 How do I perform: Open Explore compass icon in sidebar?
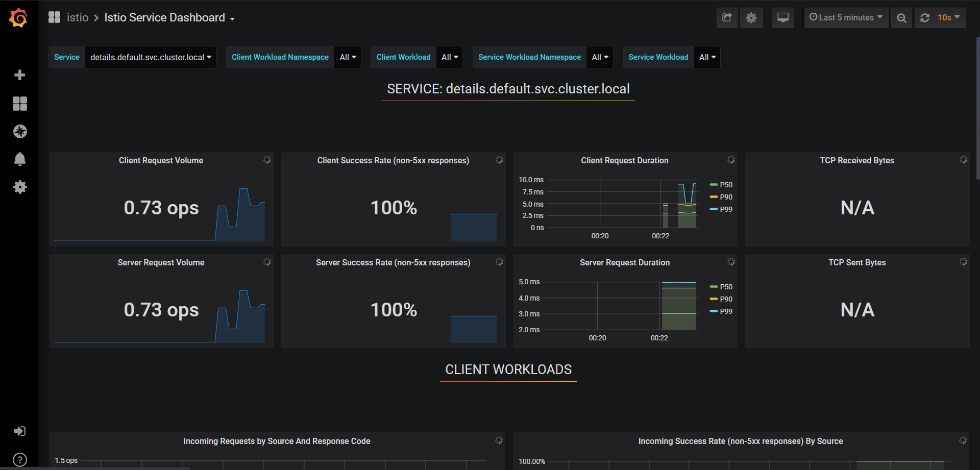pyautogui.click(x=20, y=132)
